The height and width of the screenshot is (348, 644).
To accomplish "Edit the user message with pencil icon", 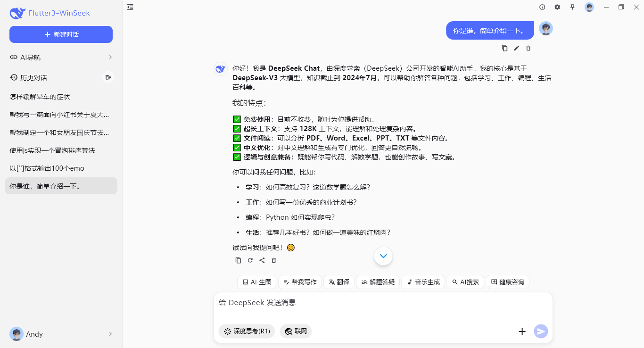I will click(x=516, y=48).
